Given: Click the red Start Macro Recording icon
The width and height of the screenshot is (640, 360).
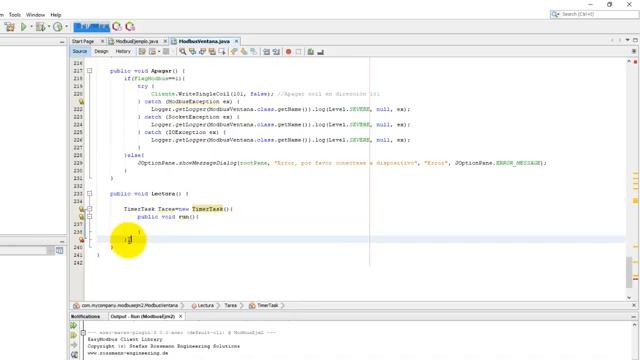Looking at the screenshot, I should pos(289,52).
